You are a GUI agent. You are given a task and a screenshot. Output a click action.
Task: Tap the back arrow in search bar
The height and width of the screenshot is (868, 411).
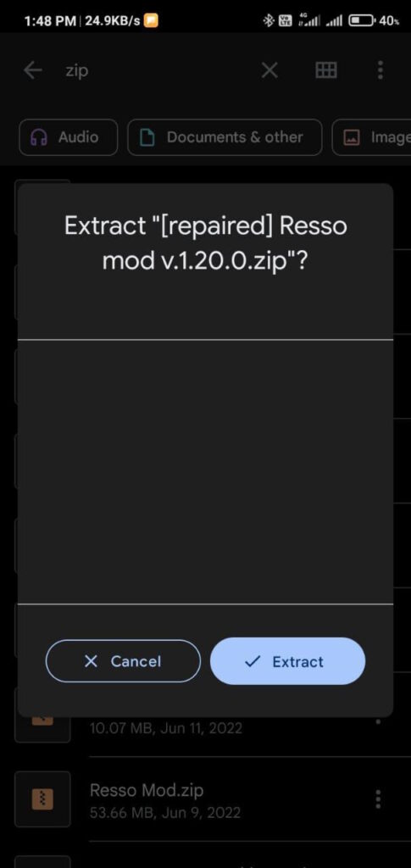pos(33,70)
